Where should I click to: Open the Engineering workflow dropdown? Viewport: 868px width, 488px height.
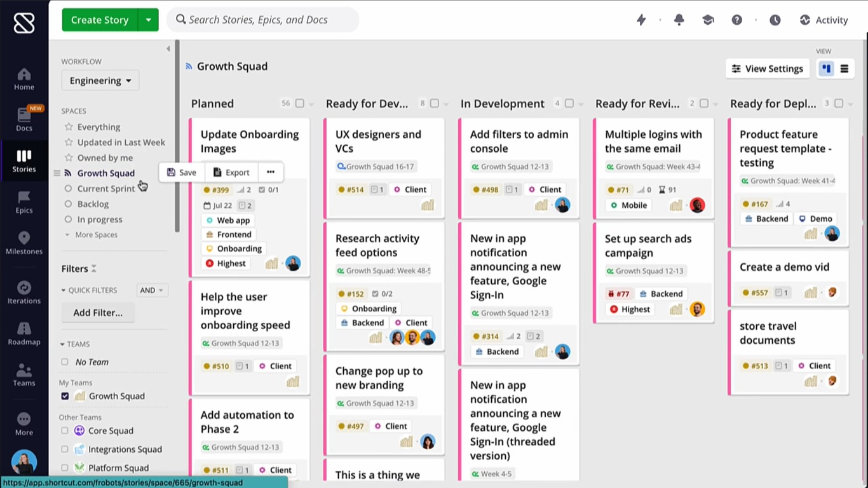coord(100,80)
